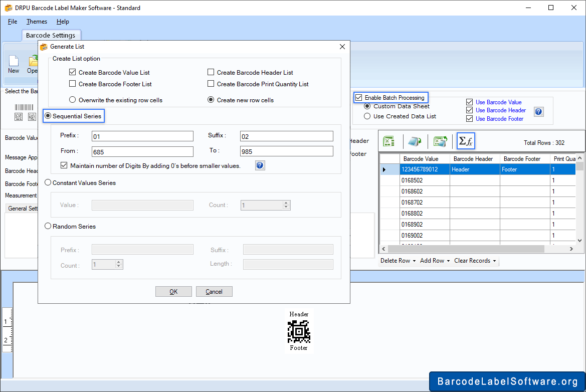The image size is (586, 392).
Task: Click the Suffix input field with 02
Action: [x=287, y=136]
